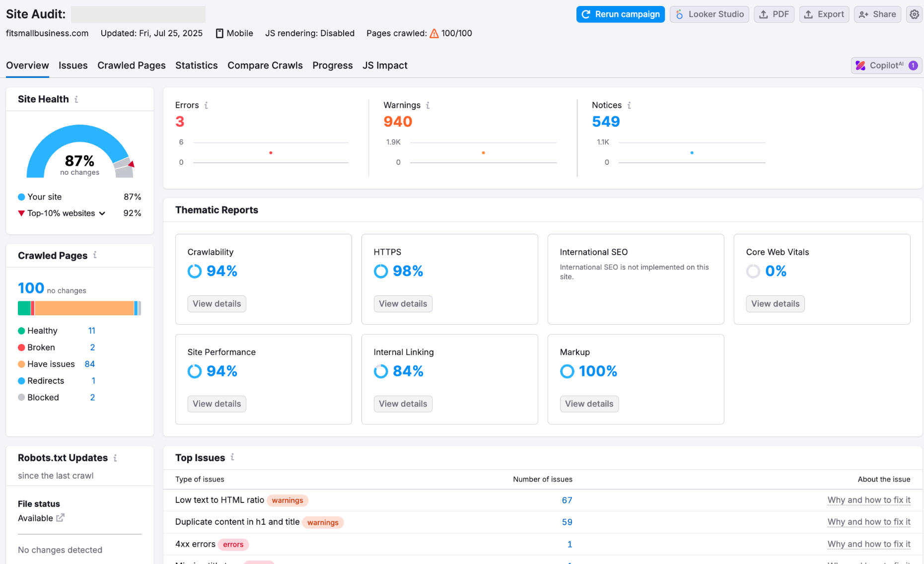Click the total errors number 3

pyautogui.click(x=180, y=122)
